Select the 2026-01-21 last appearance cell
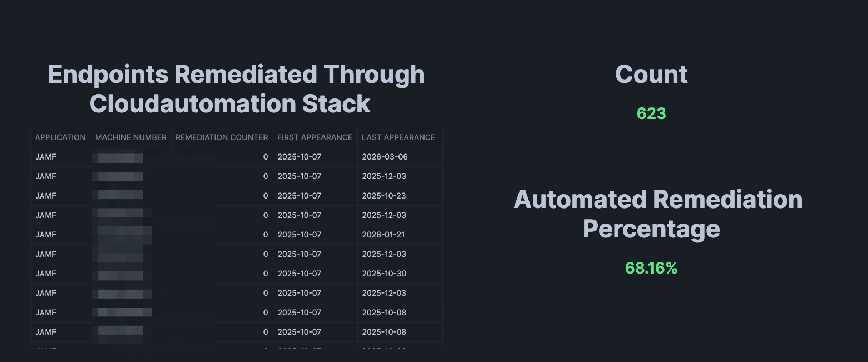The height and width of the screenshot is (362, 868). 383,235
